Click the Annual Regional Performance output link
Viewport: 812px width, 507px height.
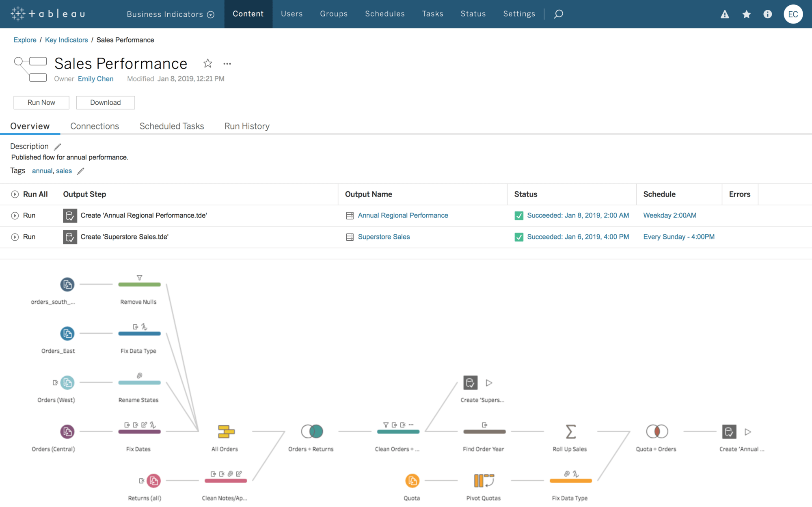click(402, 215)
